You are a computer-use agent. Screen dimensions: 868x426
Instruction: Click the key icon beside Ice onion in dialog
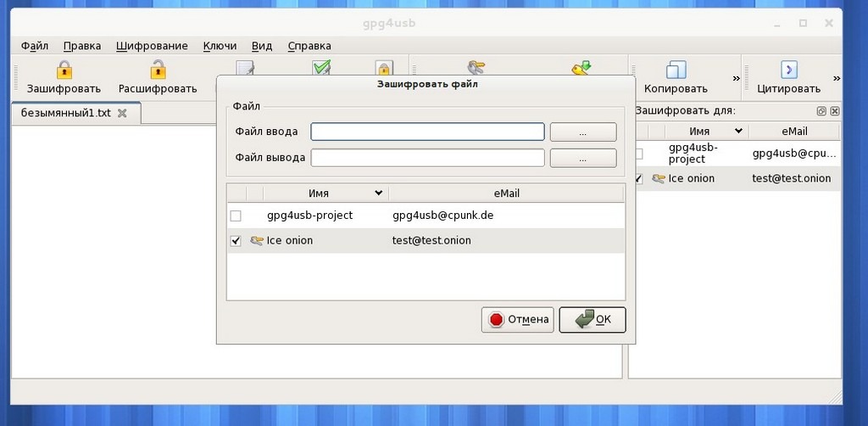point(256,240)
